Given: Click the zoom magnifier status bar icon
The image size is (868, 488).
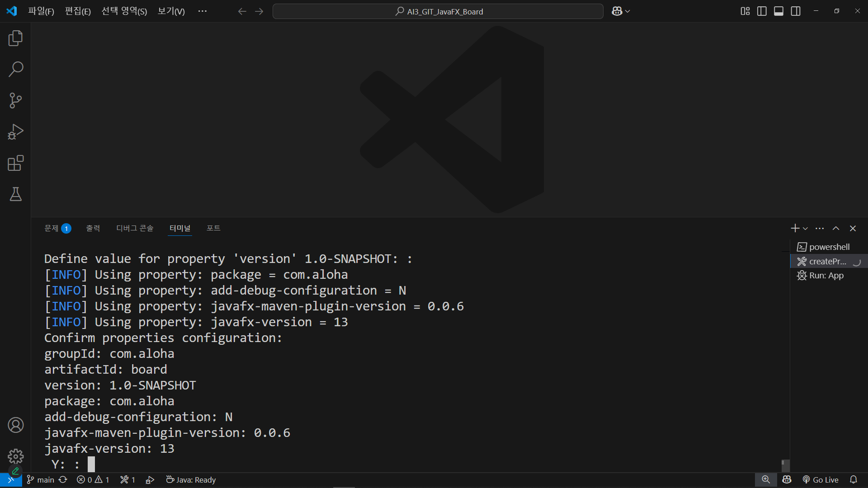Looking at the screenshot, I should pos(766,480).
